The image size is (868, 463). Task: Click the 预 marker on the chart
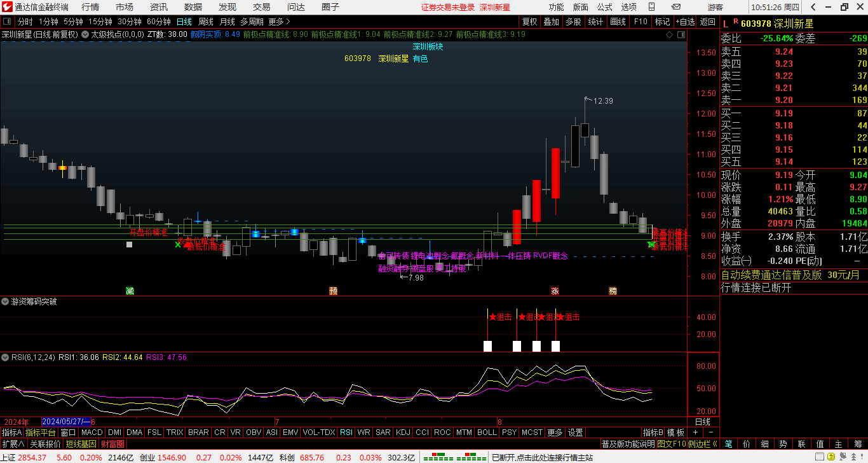pyautogui.click(x=333, y=291)
